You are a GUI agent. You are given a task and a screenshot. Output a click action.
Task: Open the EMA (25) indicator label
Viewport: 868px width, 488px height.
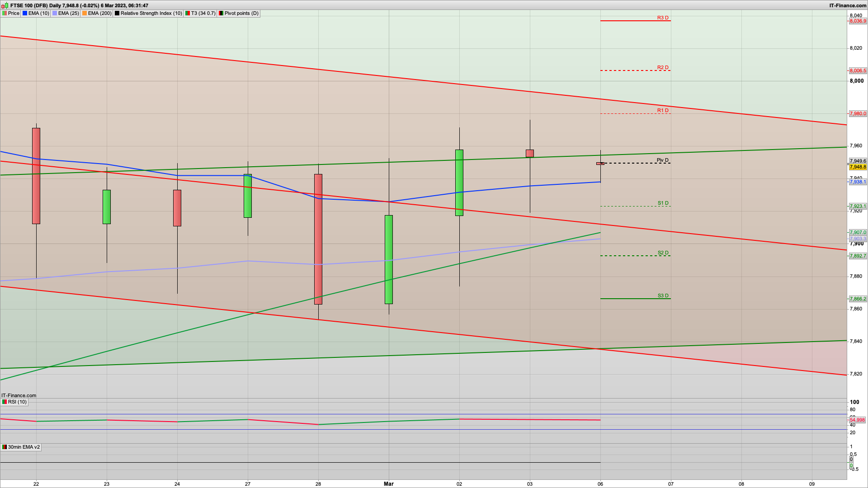point(68,14)
